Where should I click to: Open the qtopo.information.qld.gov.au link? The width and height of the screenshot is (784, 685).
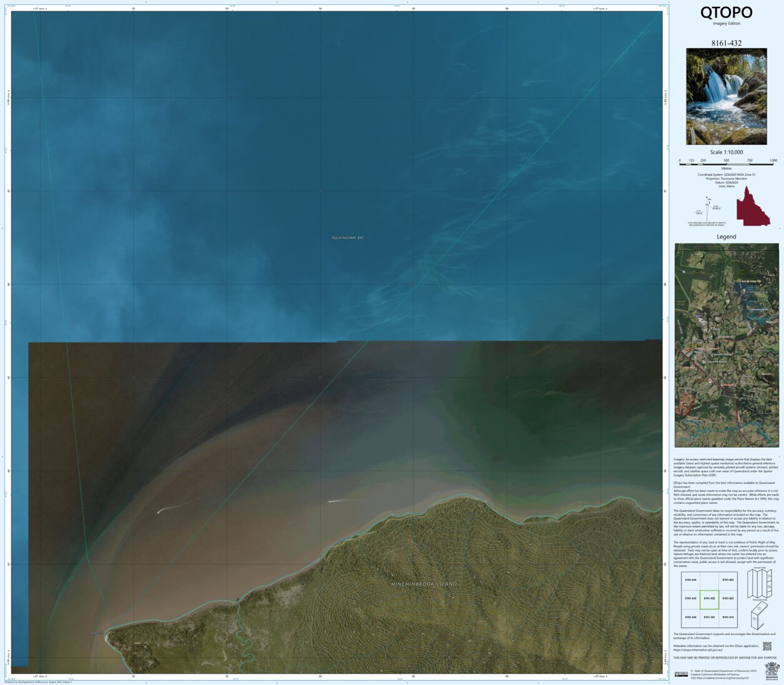click(x=698, y=650)
